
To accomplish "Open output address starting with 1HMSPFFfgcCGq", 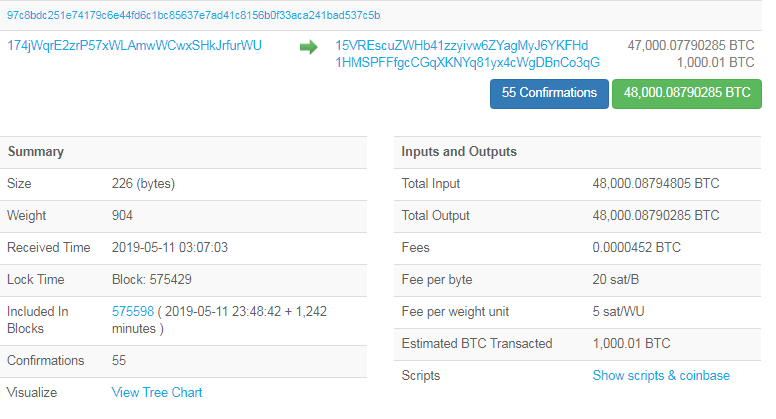I will [467, 62].
